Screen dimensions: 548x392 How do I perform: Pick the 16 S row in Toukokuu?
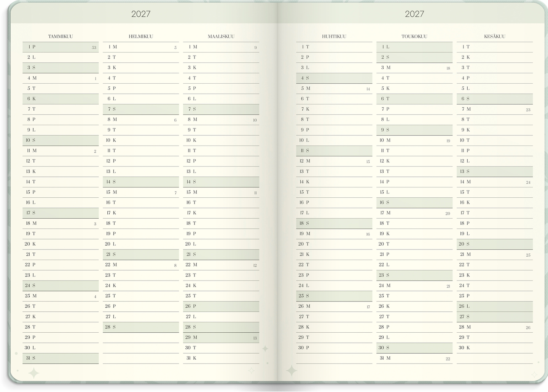(414, 203)
